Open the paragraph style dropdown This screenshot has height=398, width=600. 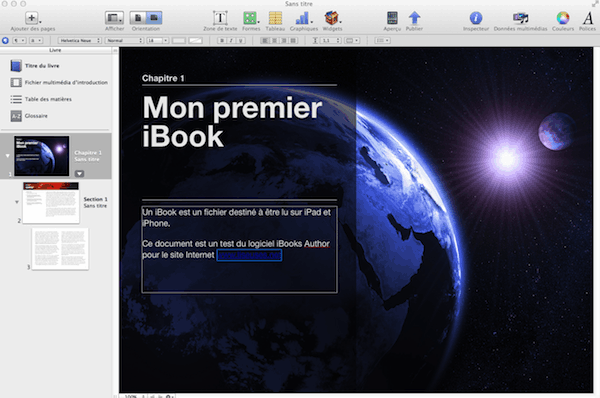[x=19, y=40]
